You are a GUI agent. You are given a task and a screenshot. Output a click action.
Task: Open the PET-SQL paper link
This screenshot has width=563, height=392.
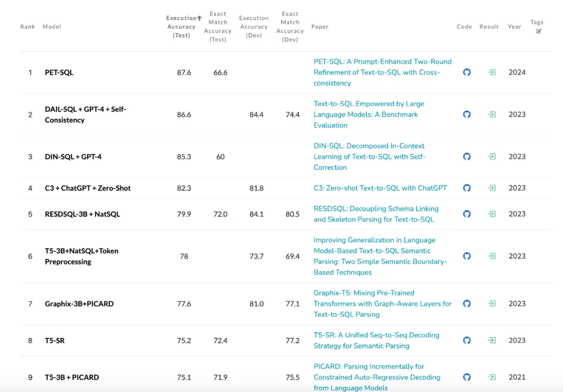tap(382, 72)
